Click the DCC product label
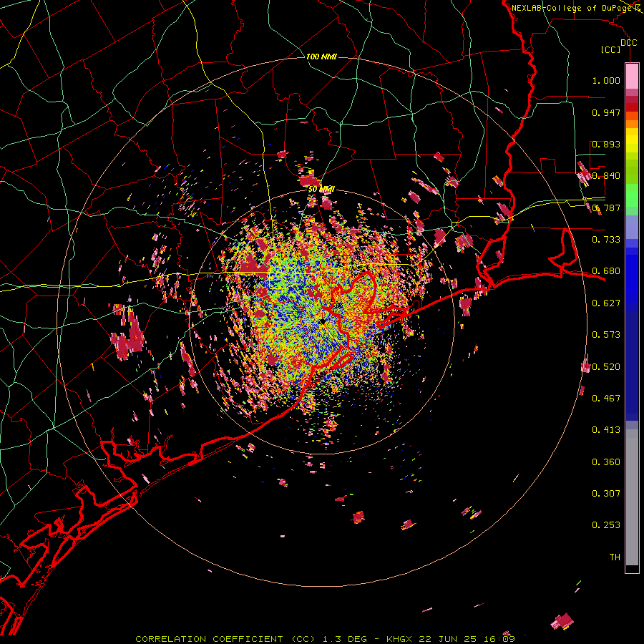The image size is (644, 644). click(628, 43)
